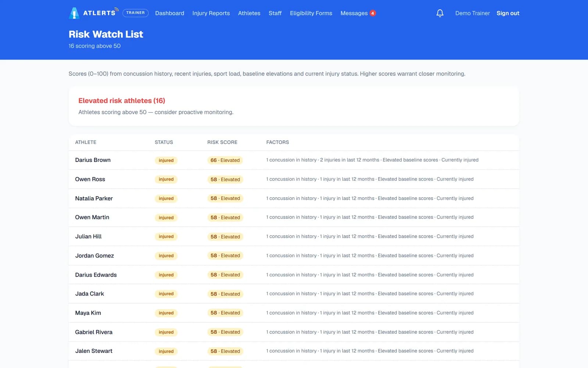Click the STATUS column header
The width and height of the screenshot is (588, 368).
click(x=164, y=142)
